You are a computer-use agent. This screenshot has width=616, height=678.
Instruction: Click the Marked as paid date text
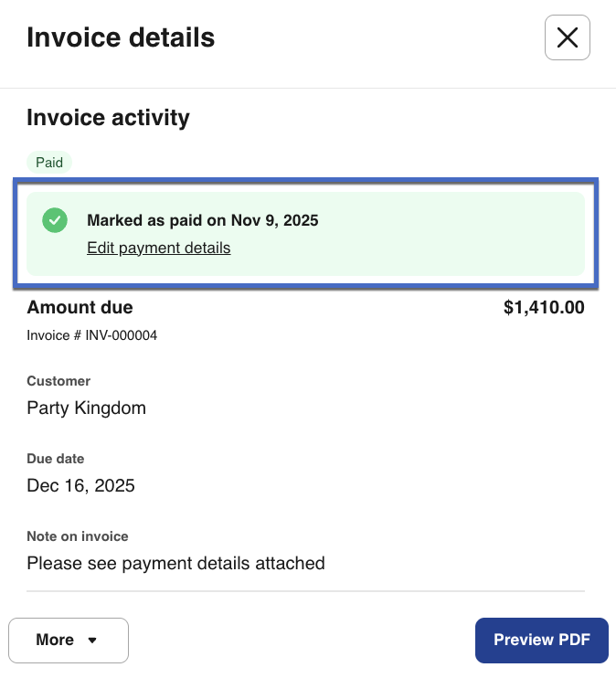pos(202,220)
